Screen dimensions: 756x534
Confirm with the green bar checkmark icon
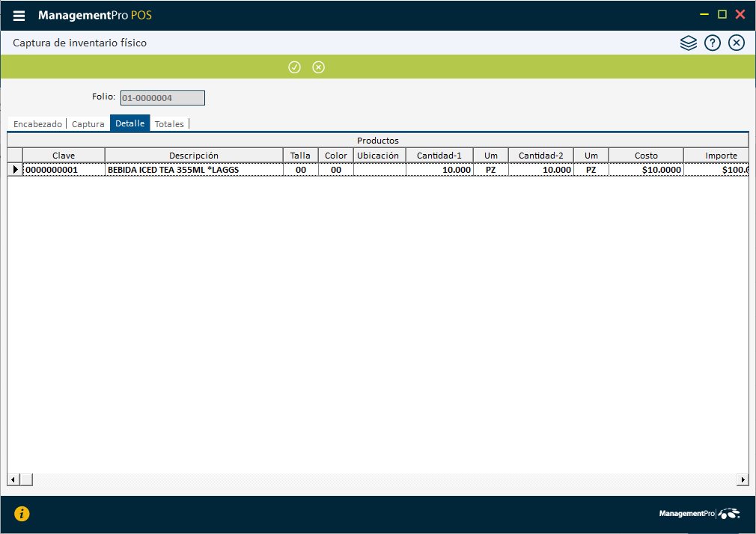click(294, 67)
